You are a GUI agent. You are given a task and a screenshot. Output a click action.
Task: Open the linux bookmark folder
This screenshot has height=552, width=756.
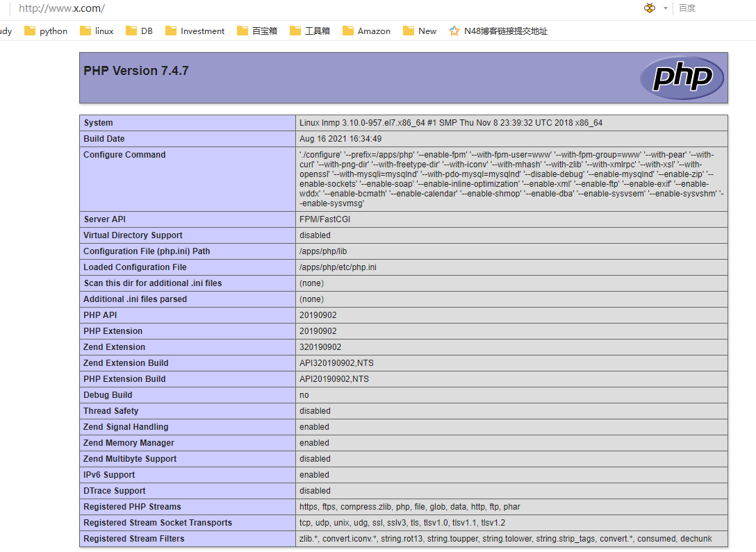tap(97, 31)
